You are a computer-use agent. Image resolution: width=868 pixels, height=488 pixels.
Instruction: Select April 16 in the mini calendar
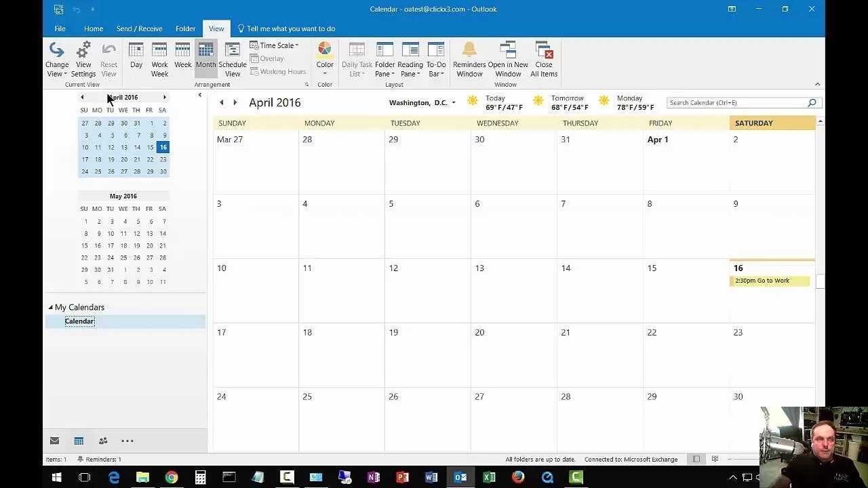(x=163, y=147)
